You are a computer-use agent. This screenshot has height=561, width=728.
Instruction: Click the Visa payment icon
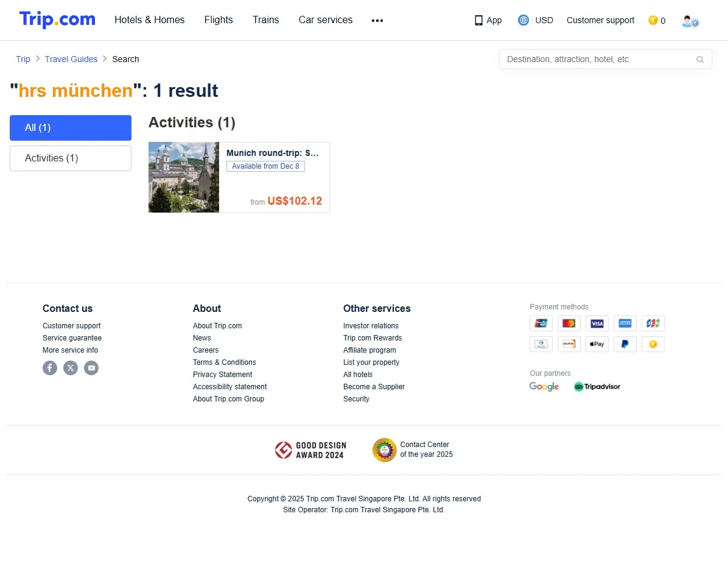[597, 323]
